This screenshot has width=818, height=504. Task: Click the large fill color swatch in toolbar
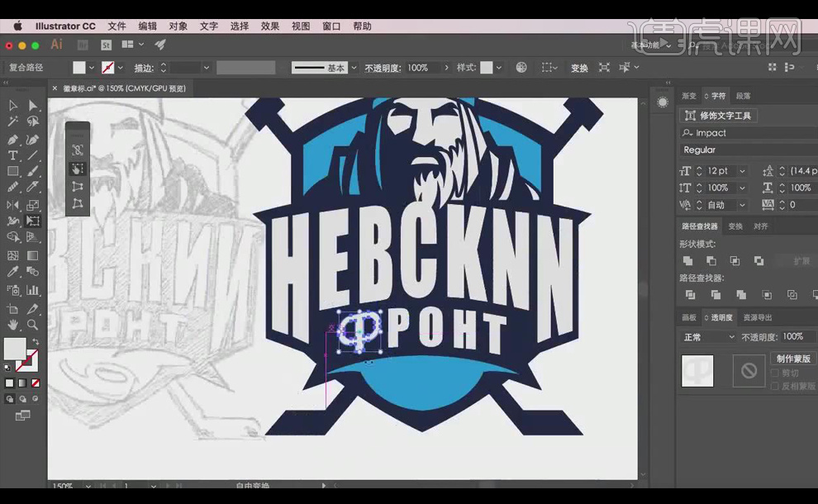[x=15, y=349]
